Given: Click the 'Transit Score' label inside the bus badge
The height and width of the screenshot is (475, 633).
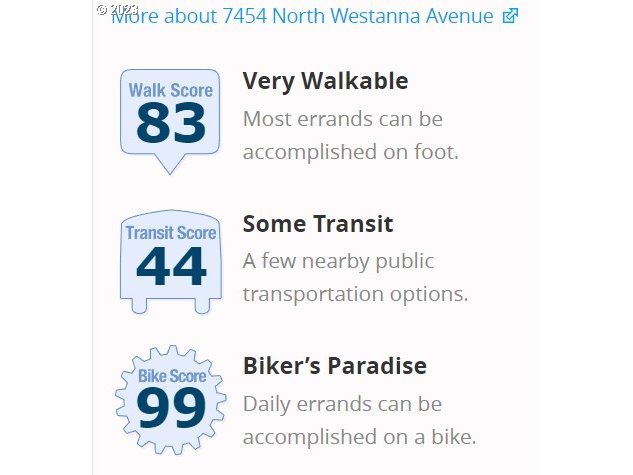Looking at the screenshot, I should coord(171,233).
